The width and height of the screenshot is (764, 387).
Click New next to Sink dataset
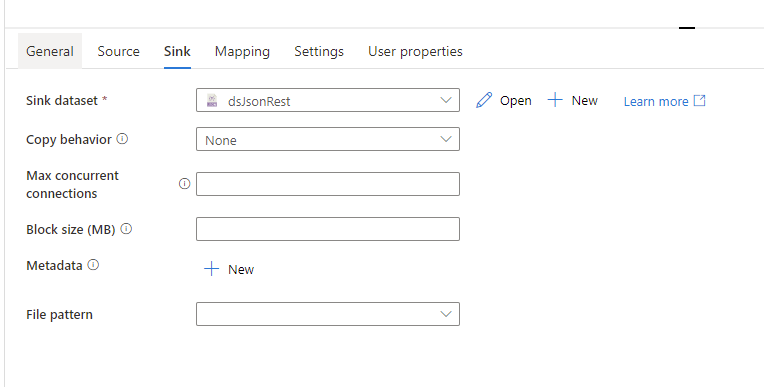[584, 100]
